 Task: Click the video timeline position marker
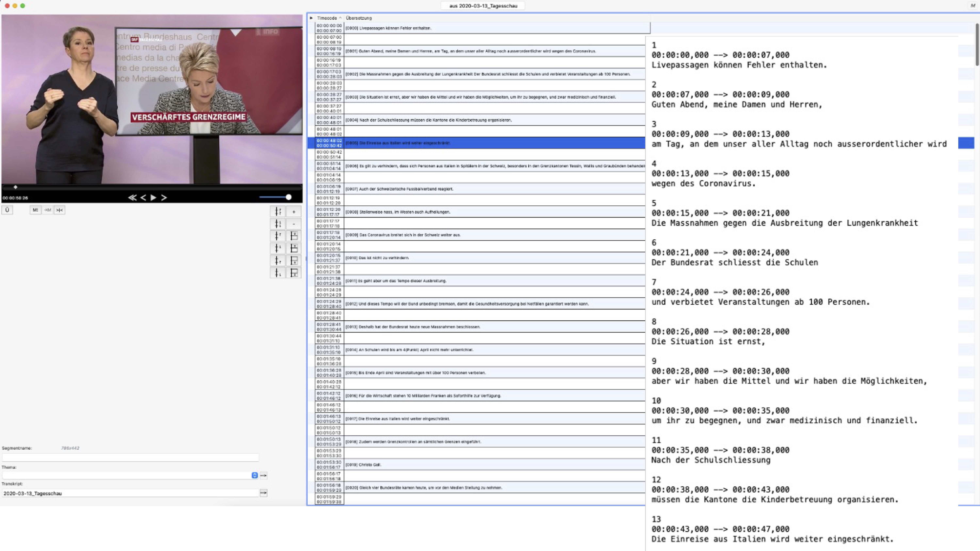tap(16, 187)
